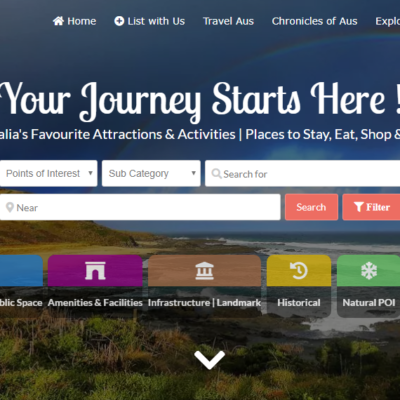Select the Amenities & Facilities arch icon
Screen dimensions: 400x400
point(95,270)
